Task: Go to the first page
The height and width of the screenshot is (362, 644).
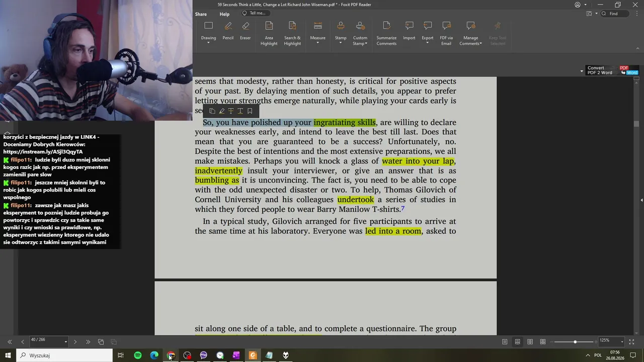Action: click(x=10, y=342)
